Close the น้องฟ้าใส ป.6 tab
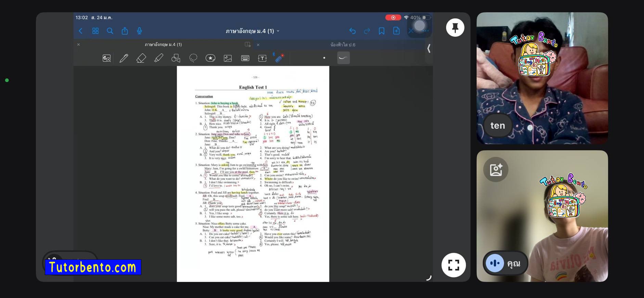The image size is (644, 298). [258, 45]
